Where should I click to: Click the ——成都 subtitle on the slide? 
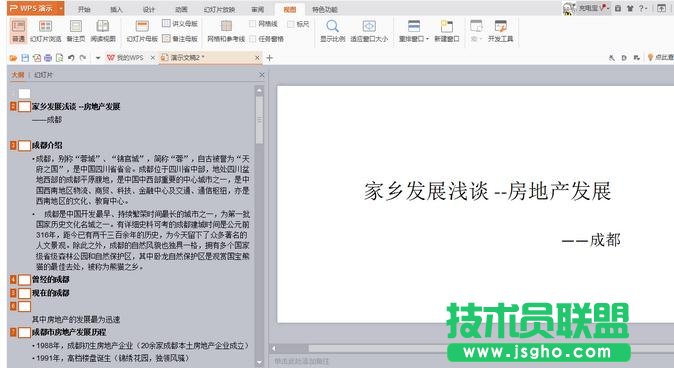(591, 240)
